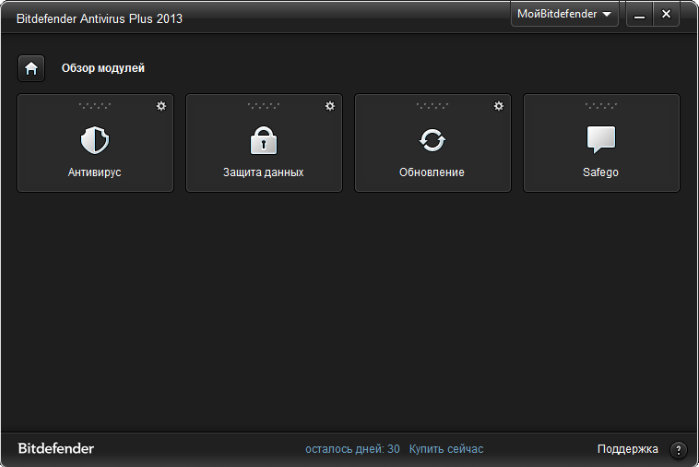Minimize the Bitdefender window

coord(640,15)
